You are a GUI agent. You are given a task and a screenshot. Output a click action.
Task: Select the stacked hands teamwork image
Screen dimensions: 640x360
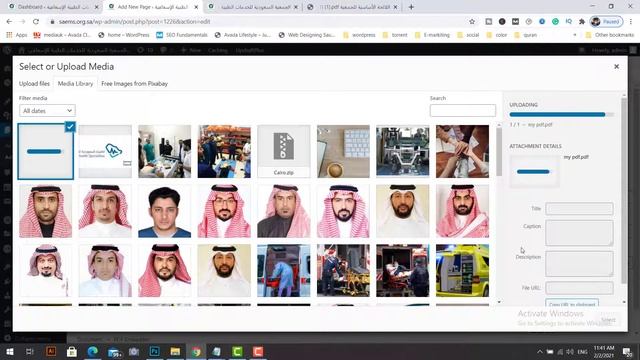click(462, 151)
